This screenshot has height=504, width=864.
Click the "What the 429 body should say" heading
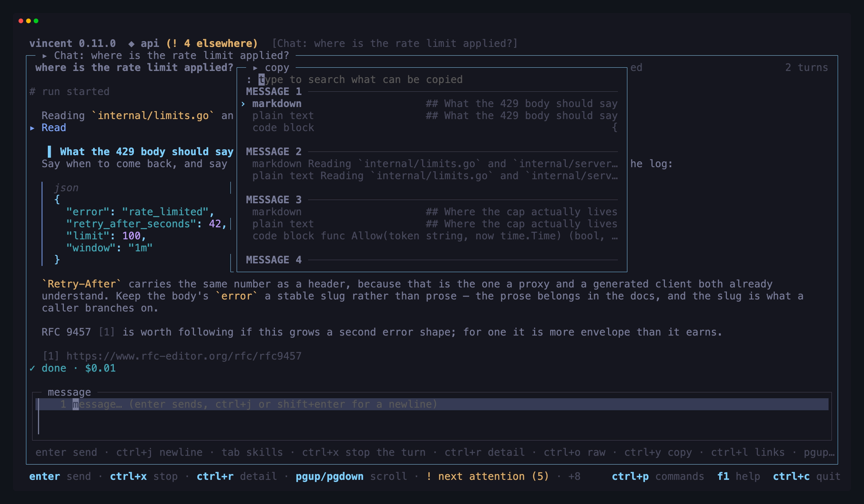[147, 152]
